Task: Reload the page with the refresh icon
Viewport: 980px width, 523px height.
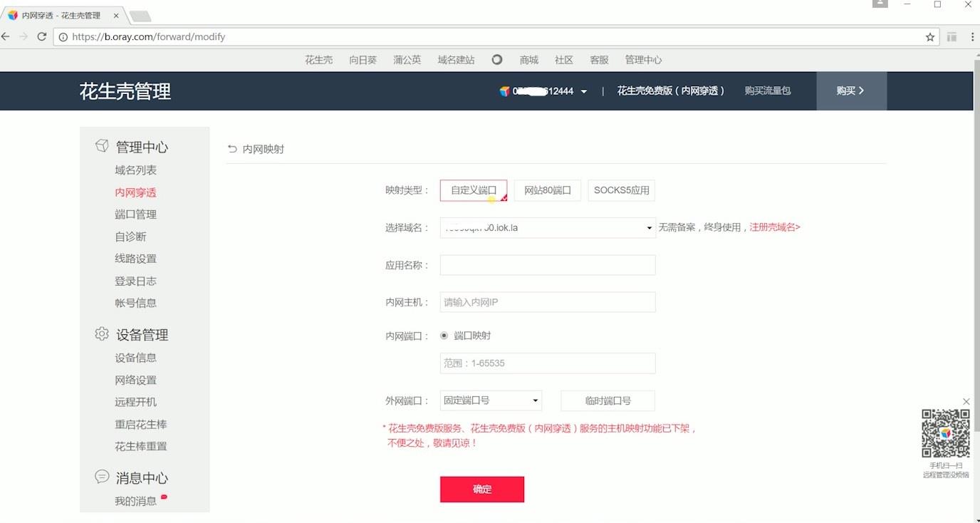Action: [x=42, y=37]
